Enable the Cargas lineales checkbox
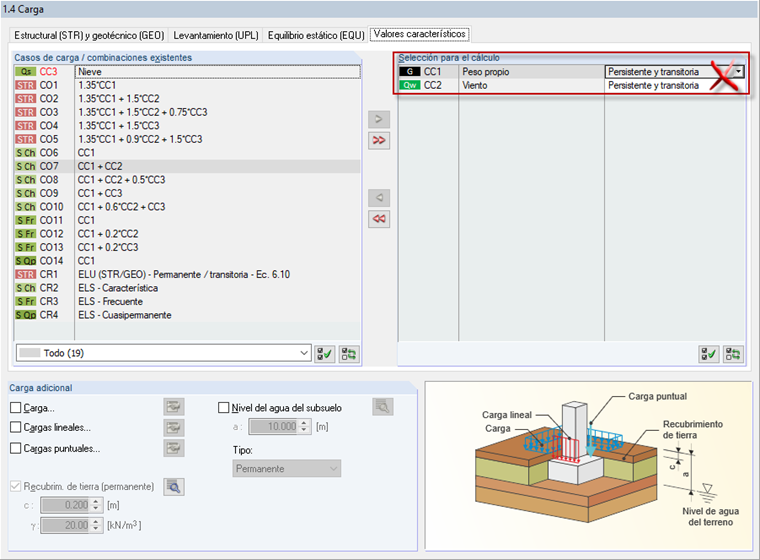The image size is (760, 560). tap(16, 427)
